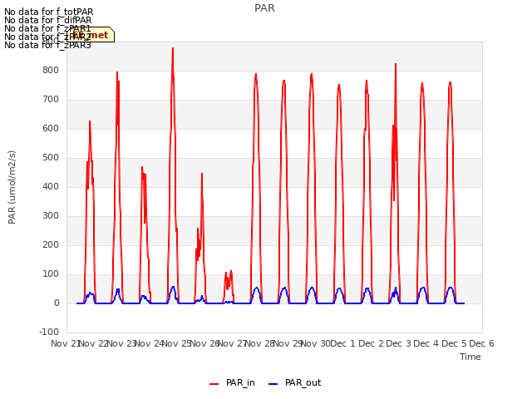Click the x-axis tick label Nov 28
532x399 pixels.
click(260, 343)
